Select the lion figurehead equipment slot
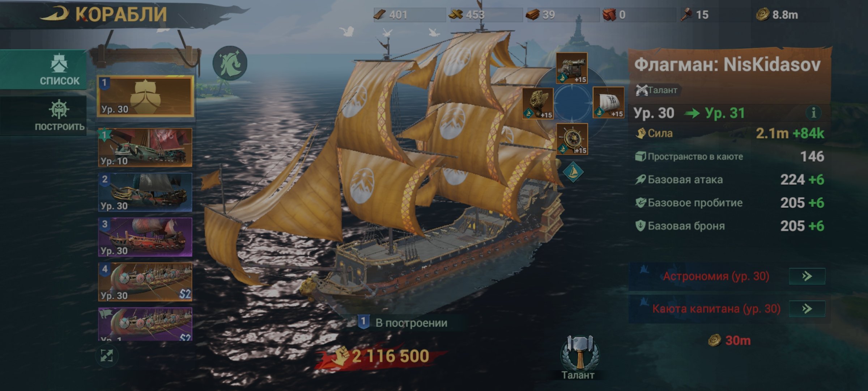Screen dimensions: 868x391 pos(538,103)
